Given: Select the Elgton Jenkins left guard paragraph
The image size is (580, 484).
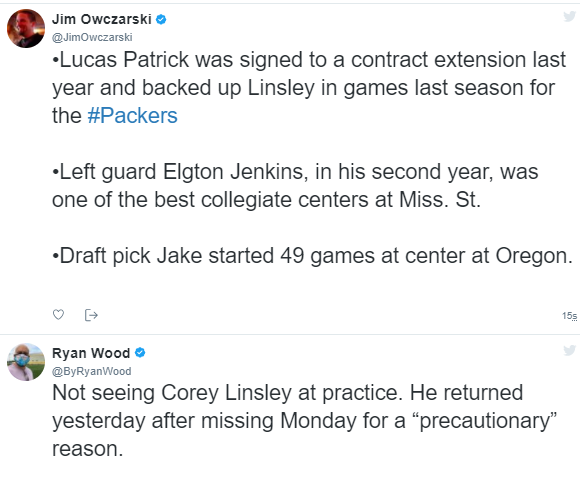Looking at the screenshot, I should point(295,186).
